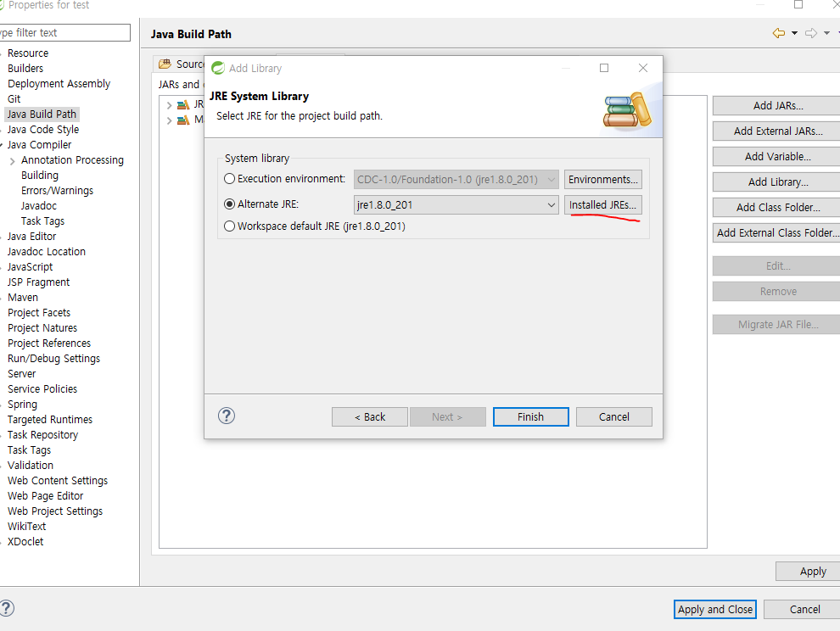
Task: Select Builders in properties sidebar
Action: pyautogui.click(x=25, y=69)
